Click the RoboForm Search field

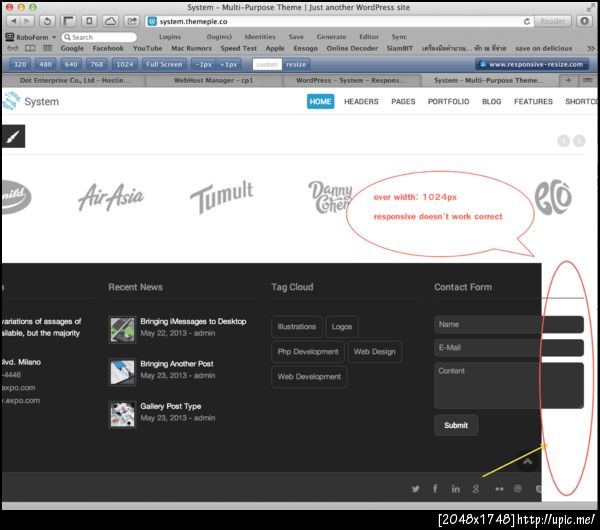(x=99, y=37)
